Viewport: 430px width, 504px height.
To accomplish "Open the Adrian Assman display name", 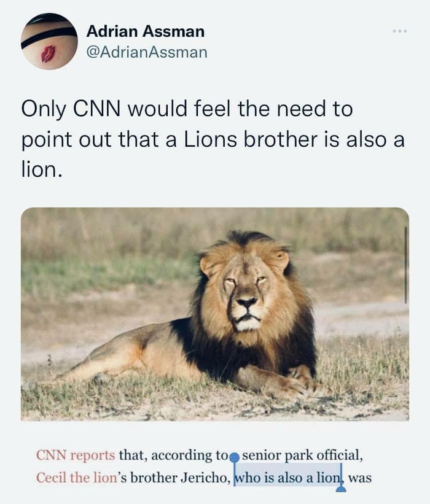I will (146, 31).
